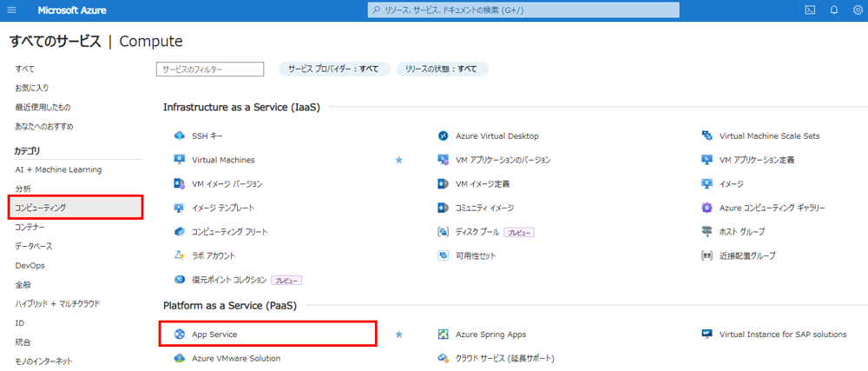Click the Virtual Machines service icon
Image resolution: width=868 pixels, height=371 pixels.
180,160
